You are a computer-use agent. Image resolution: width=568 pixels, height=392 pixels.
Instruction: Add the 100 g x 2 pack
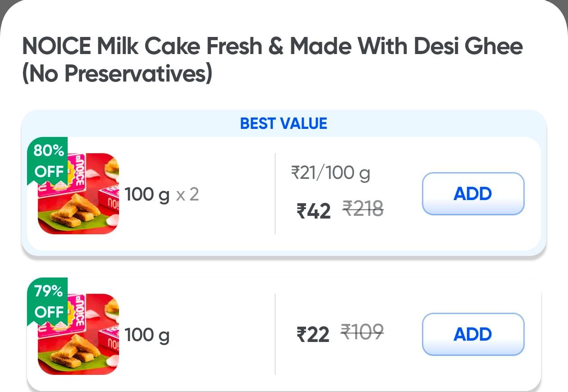[x=473, y=194]
